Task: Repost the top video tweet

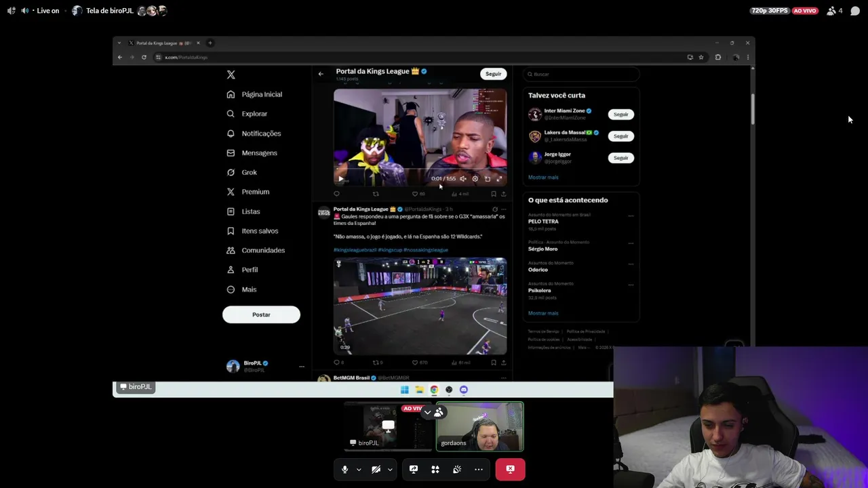Action: (376, 194)
